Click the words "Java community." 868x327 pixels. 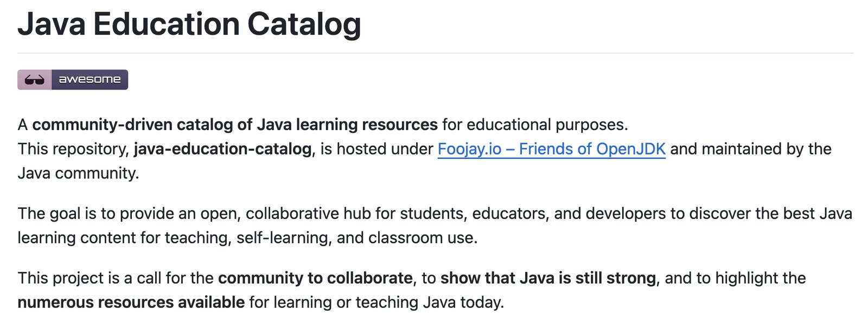click(78, 173)
